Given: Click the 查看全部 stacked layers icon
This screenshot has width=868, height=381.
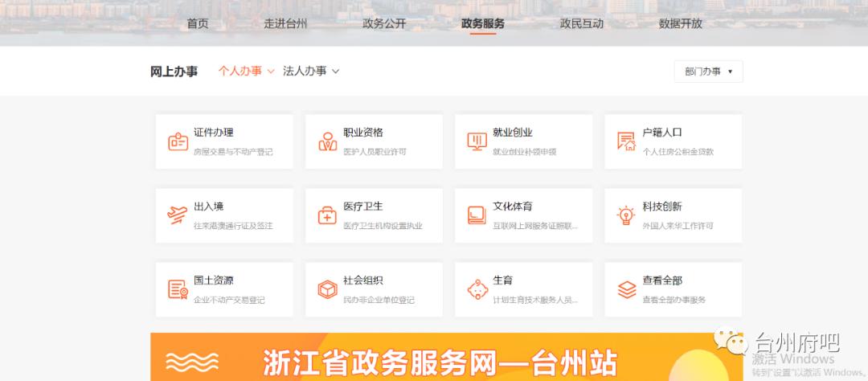Looking at the screenshot, I should (627, 289).
